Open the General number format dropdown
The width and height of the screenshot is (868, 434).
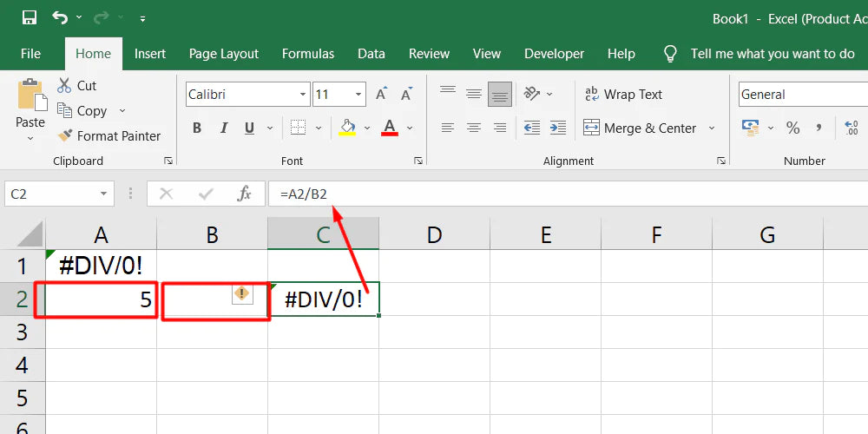799,95
